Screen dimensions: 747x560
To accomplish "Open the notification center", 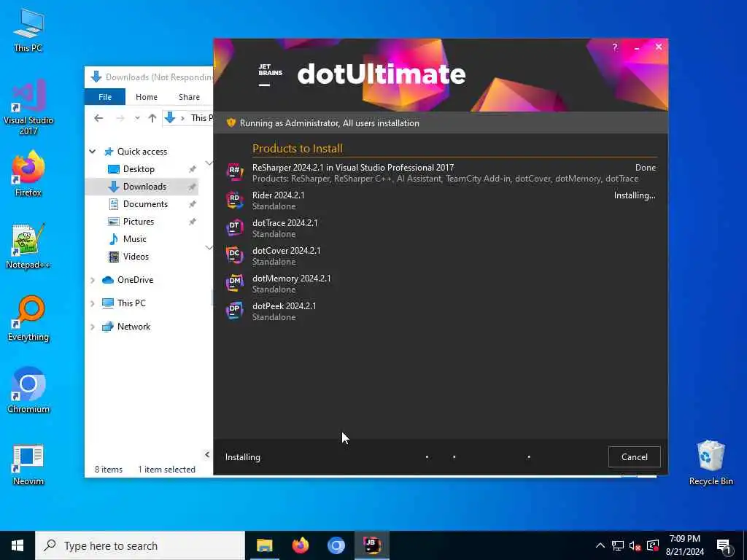I will coord(724,546).
